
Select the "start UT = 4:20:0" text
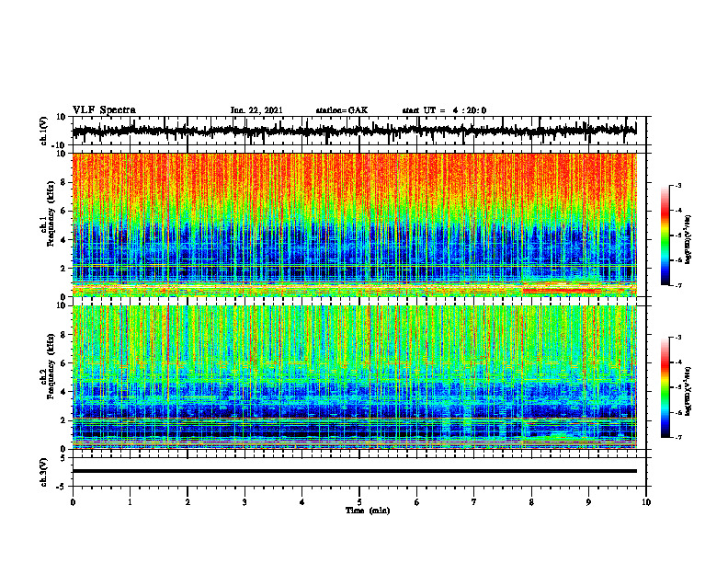pos(444,110)
